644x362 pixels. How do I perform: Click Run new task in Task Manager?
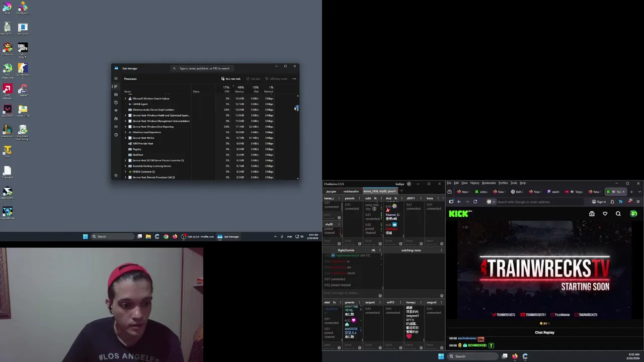pyautogui.click(x=231, y=79)
